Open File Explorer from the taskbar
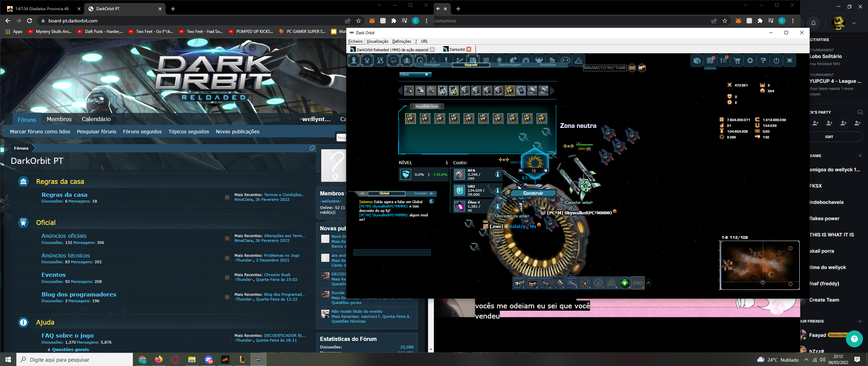The width and height of the screenshot is (868, 366). point(192,360)
